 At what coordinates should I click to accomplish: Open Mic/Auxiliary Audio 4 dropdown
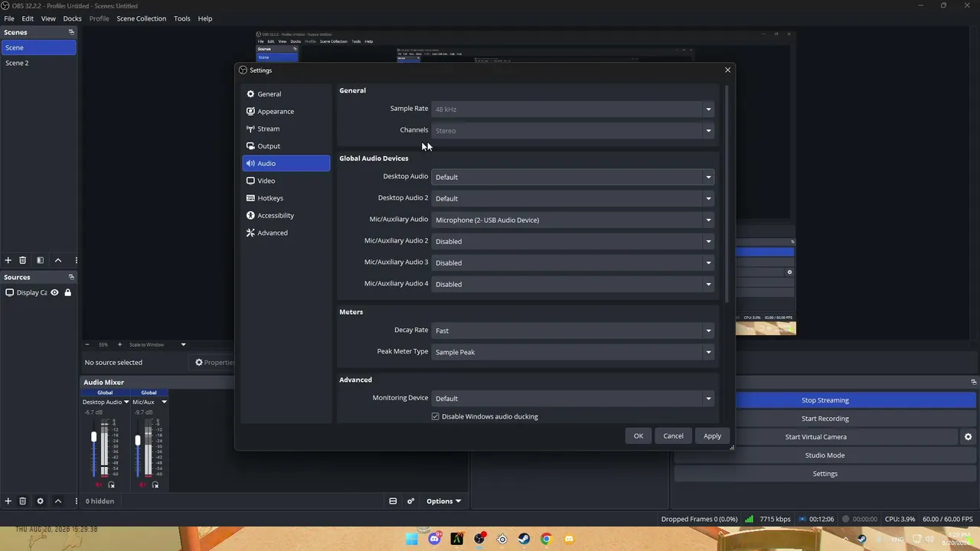click(573, 284)
